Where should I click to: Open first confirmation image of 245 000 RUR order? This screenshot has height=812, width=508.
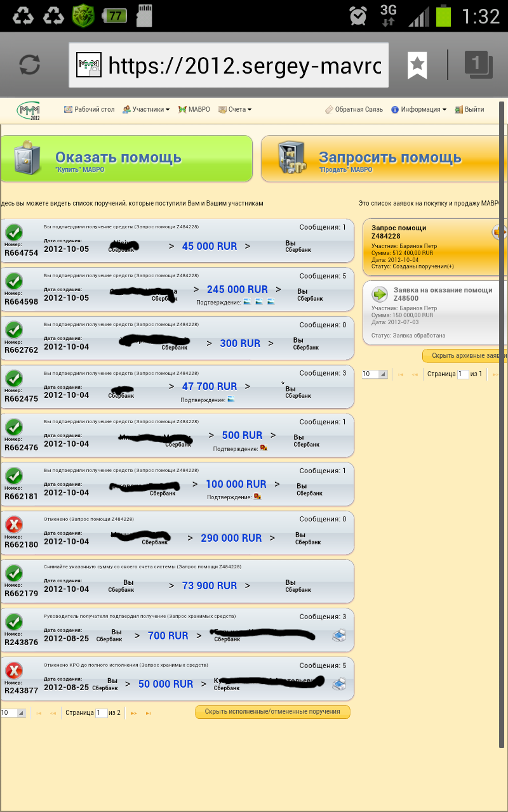(x=247, y=302)
